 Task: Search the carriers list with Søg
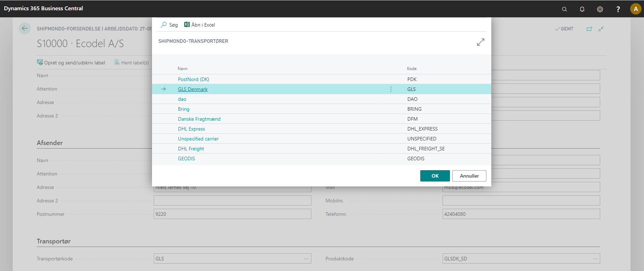click(x=169, y=25)
